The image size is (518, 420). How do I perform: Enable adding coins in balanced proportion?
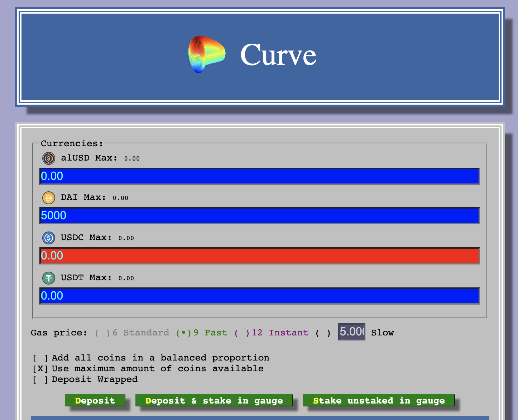[x=40, y=358]
